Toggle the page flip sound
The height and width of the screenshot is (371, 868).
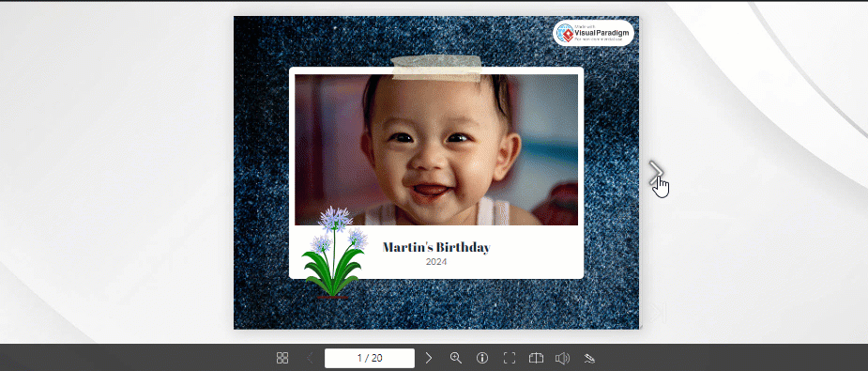coord(562,358)
